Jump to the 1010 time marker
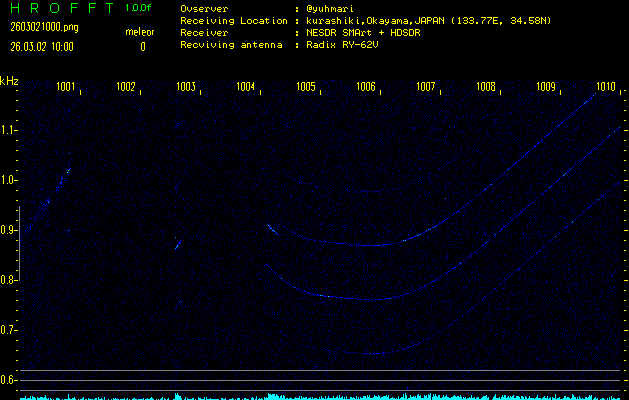Viewport: 629px width, 400px height. click(x=605, y=87)
